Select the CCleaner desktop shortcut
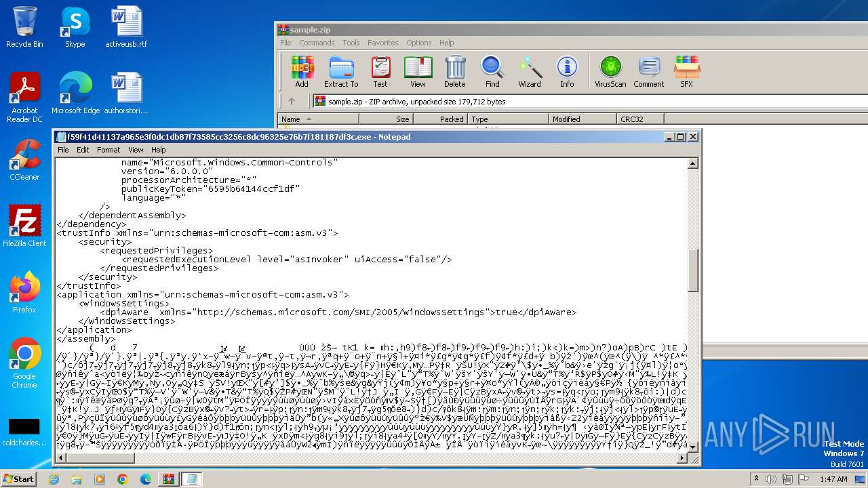The width and height of the screenshot is (868, 488). (24, 160)
